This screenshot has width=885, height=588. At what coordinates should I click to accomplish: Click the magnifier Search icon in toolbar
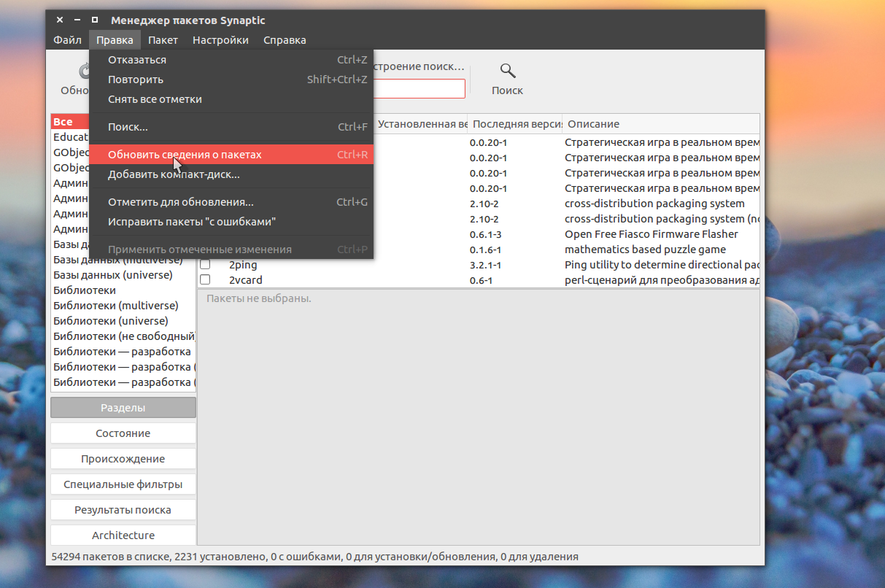point(508,71)
